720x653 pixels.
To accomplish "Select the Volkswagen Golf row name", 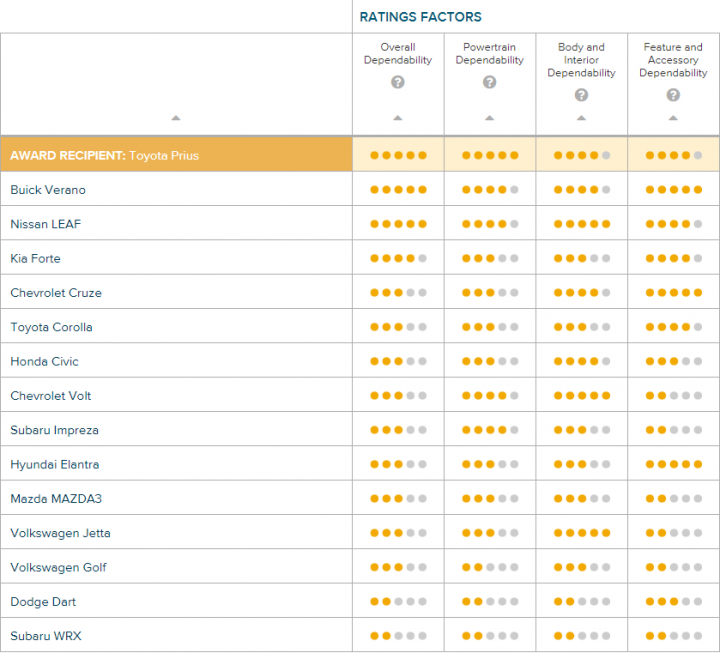I will pos(58,568).
